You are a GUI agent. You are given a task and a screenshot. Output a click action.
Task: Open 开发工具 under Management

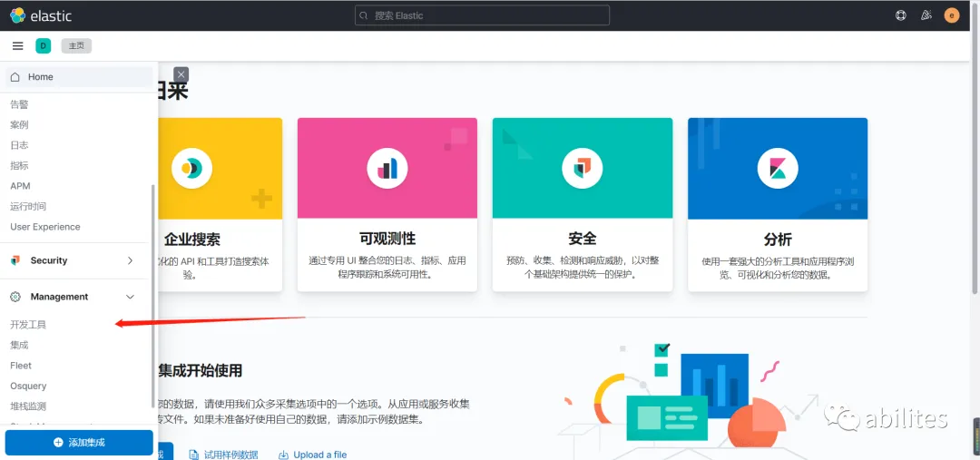pyautogui.click(x=28, y=325)
